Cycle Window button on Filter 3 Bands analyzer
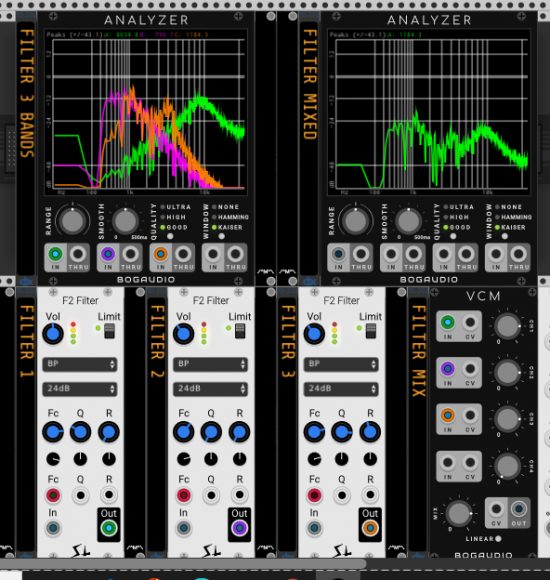 click(221, 236)
